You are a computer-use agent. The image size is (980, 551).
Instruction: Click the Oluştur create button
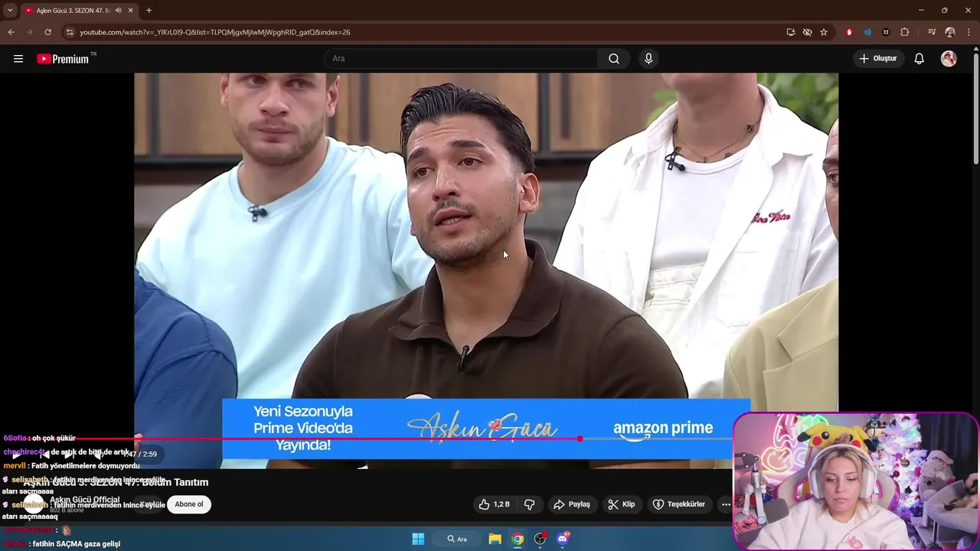point(878,59)
